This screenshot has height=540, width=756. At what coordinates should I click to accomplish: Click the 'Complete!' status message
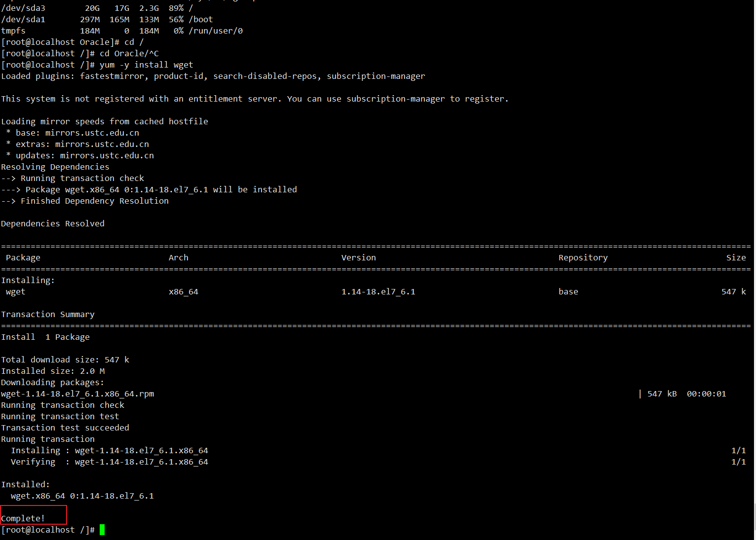23,518
